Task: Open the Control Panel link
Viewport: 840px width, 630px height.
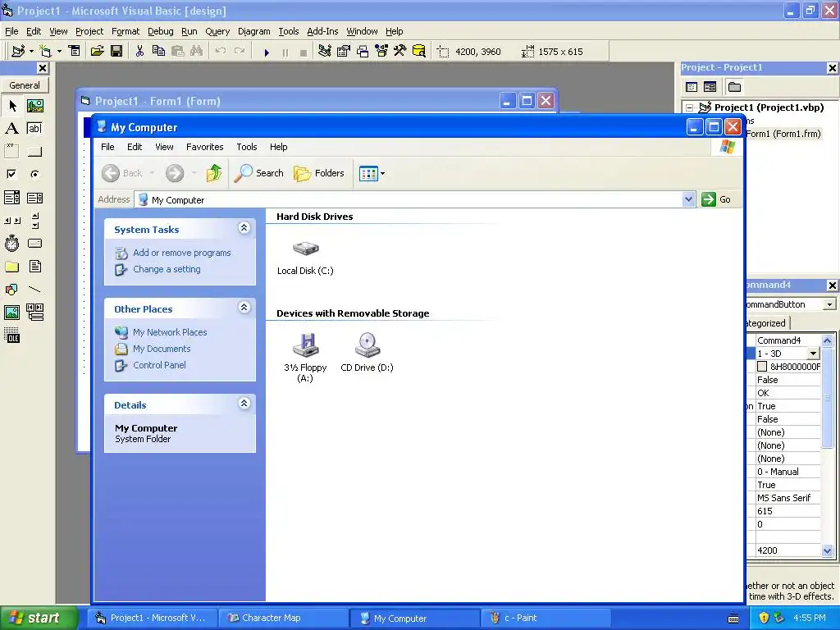Action: [159, 365]
